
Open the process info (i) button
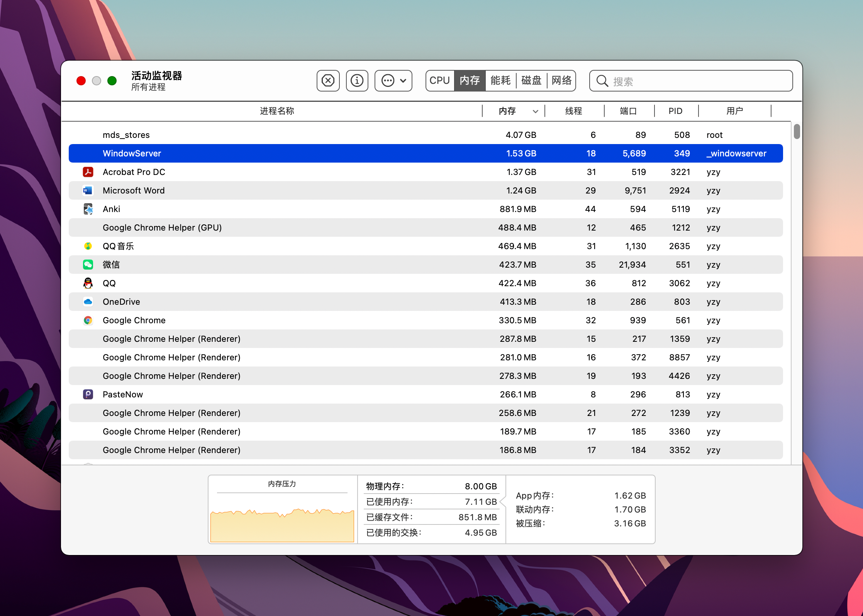tap(357, 81)
